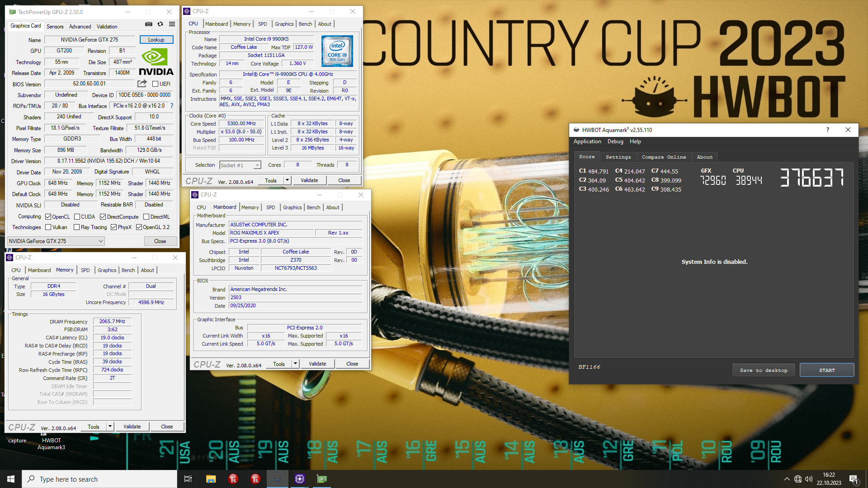Click the volume speaker tray icon
This screenshot has width=868, height=488.
tap(809, 479)
